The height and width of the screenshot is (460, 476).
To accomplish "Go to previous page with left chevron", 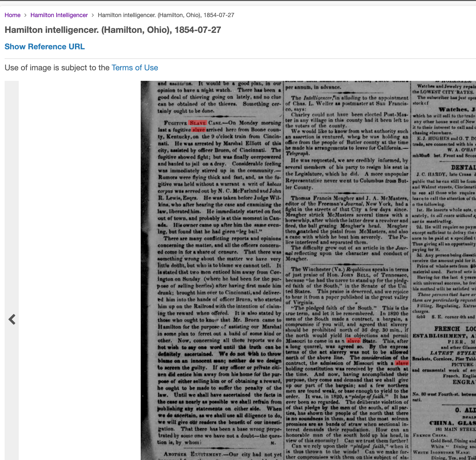I will click(x=12, y=319).
